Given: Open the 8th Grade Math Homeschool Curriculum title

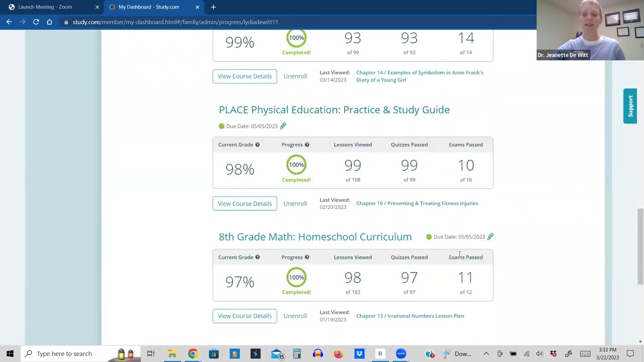Looking at the screenshot, I should pyautogui.click(x=315, y=237).
